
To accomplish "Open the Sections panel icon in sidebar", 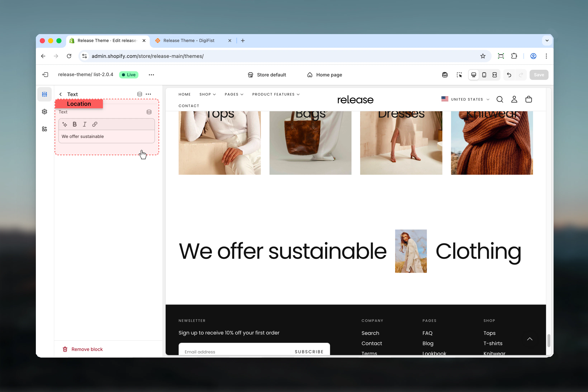I will (44, 94).
